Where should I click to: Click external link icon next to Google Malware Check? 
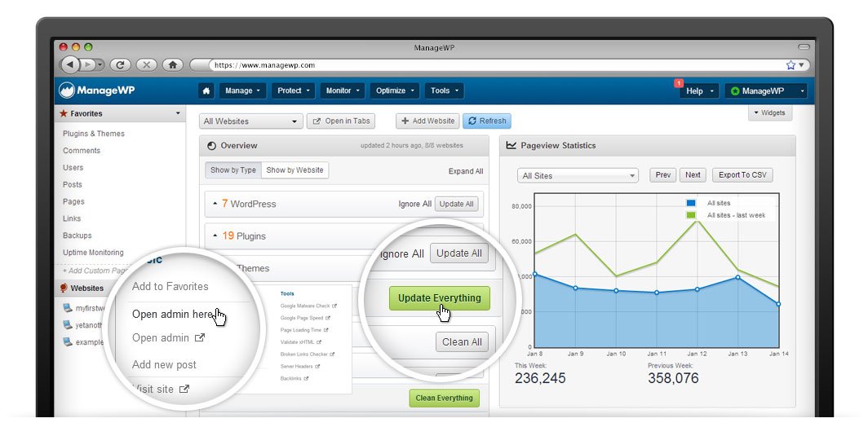click(x=334, y=306)
